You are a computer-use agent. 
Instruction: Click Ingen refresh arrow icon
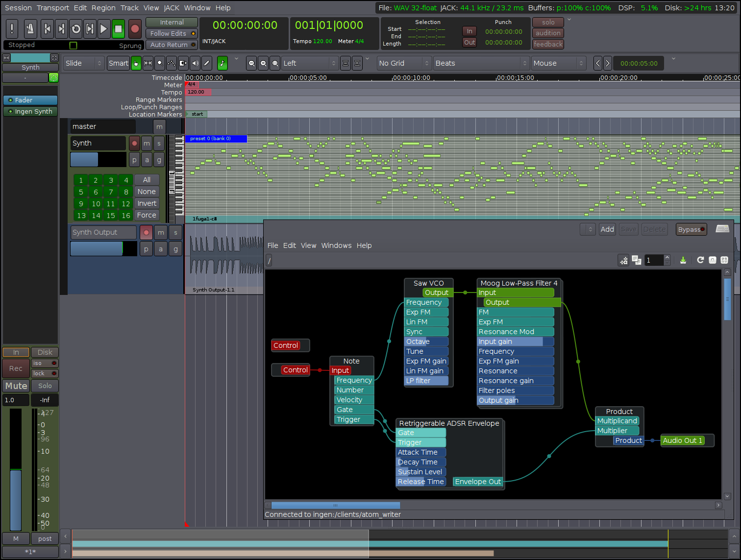point(700,260)
